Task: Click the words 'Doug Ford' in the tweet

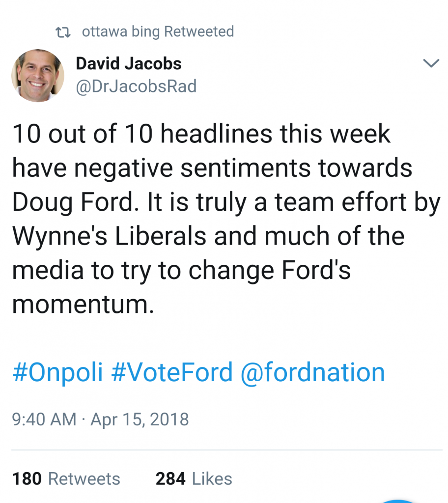Action: (69, 202)
